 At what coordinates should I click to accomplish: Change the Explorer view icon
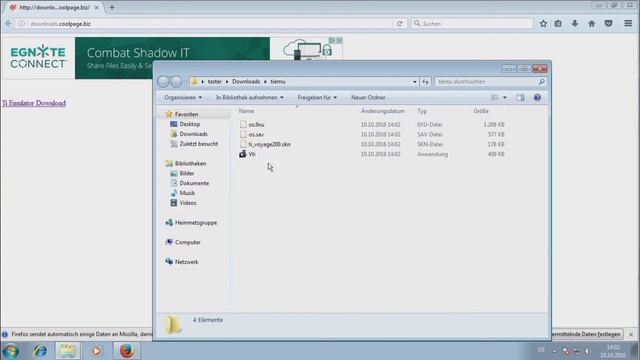495,98
